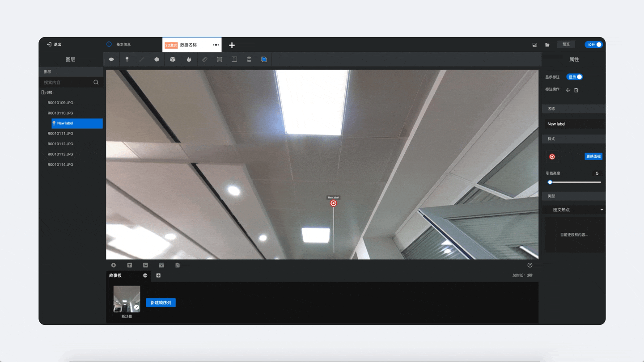The height and width of the screenshot is (362, 644).
Task: Select R0010110.JPG in layer tree
Action: [x=60, y=113]
